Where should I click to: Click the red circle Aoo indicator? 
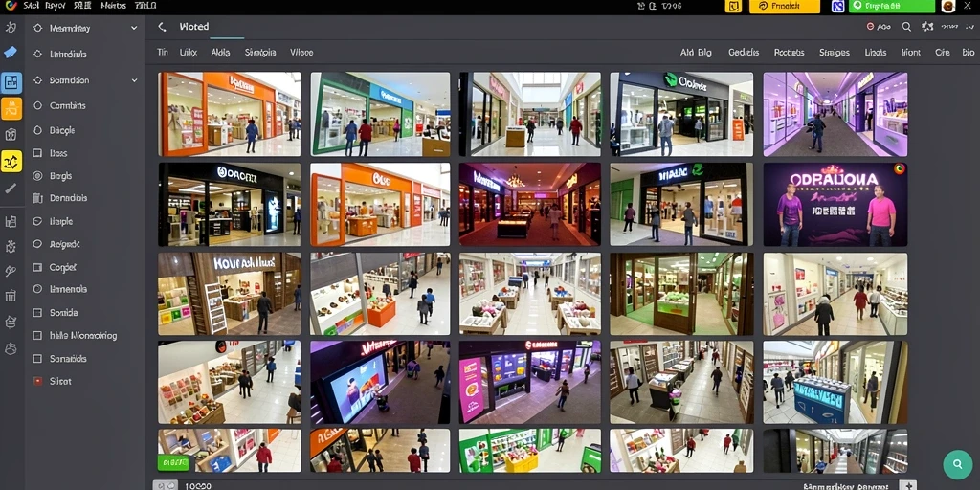pyautogui.click(x=879, y=27)
